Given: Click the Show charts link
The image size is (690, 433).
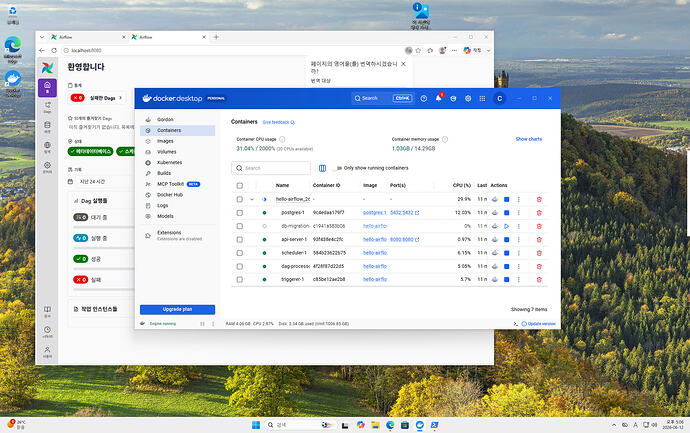Looking at the screenshot, I should click(529, 139).
